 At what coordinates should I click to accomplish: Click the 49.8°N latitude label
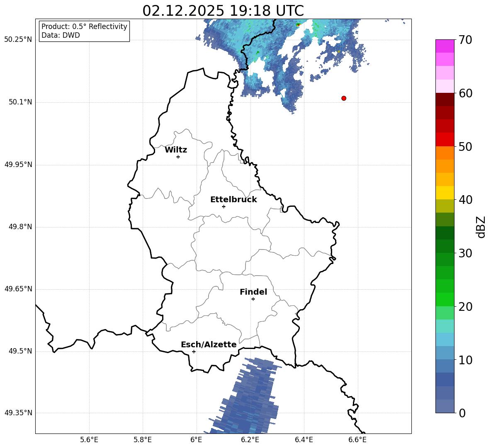(20, 227)
